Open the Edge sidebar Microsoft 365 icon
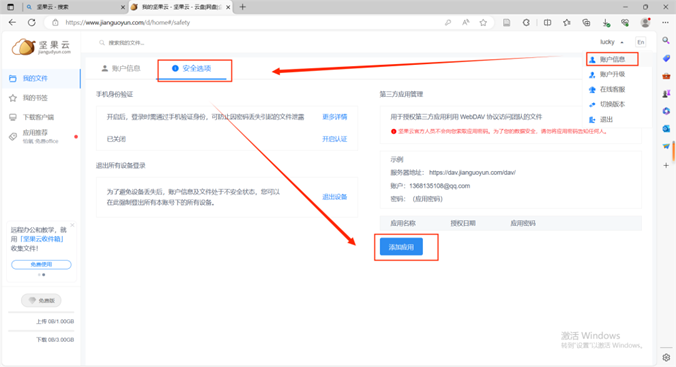Screen dimensions: 676x367 [x=666, y=111]
